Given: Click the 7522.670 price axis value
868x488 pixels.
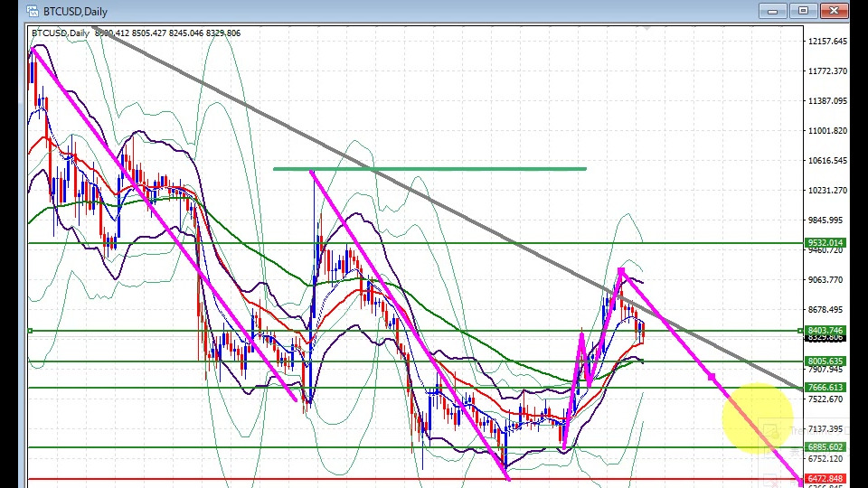Looking at the screenshot, I should 826,399.
